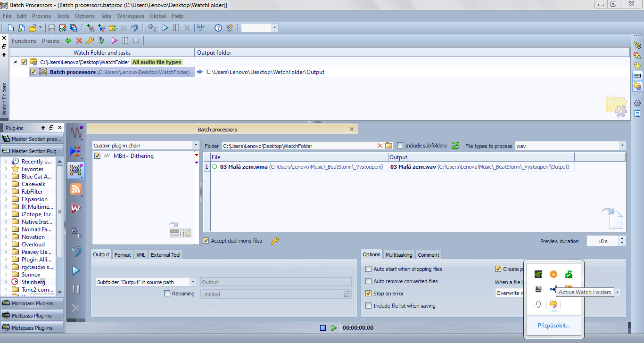This screenshot has width=644, height=343.
Task: Switch to the Multitasking tab
Action: (x=398, y=255)
